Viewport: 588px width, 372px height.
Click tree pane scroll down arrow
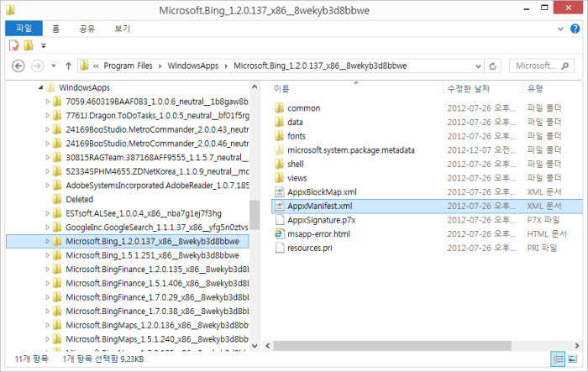255,346
